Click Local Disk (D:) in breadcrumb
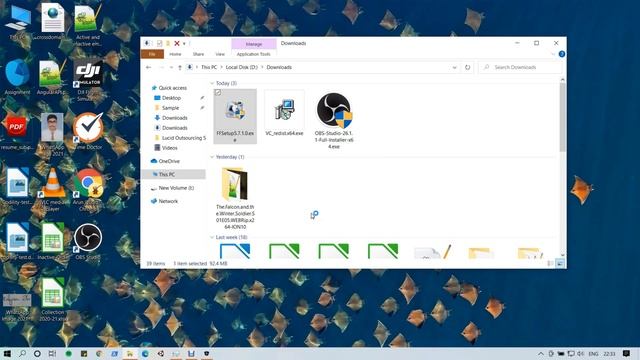The width and height of the screenshot is (640, 360). tap(242, 67)
